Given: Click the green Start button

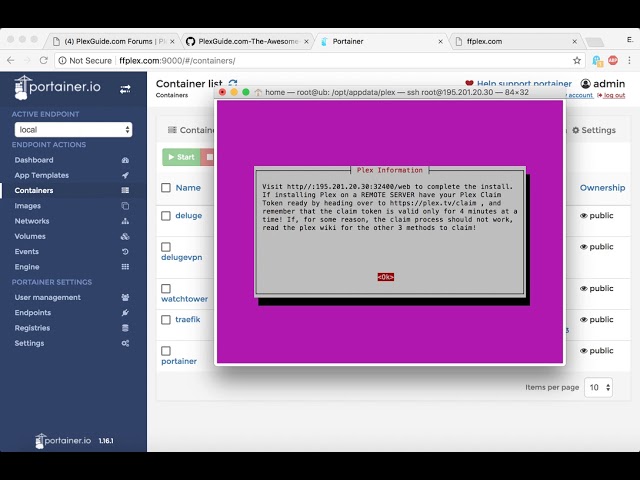Looking at the screenshot, I should point(181,157).
